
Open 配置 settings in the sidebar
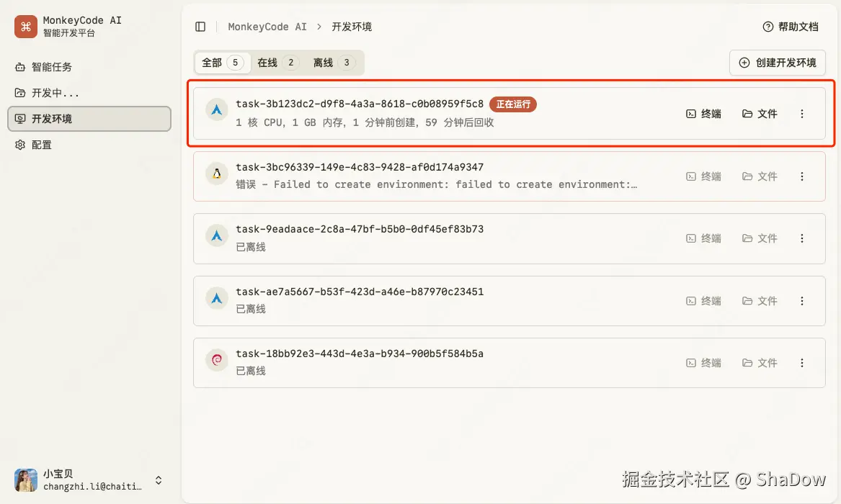(89, 145)
